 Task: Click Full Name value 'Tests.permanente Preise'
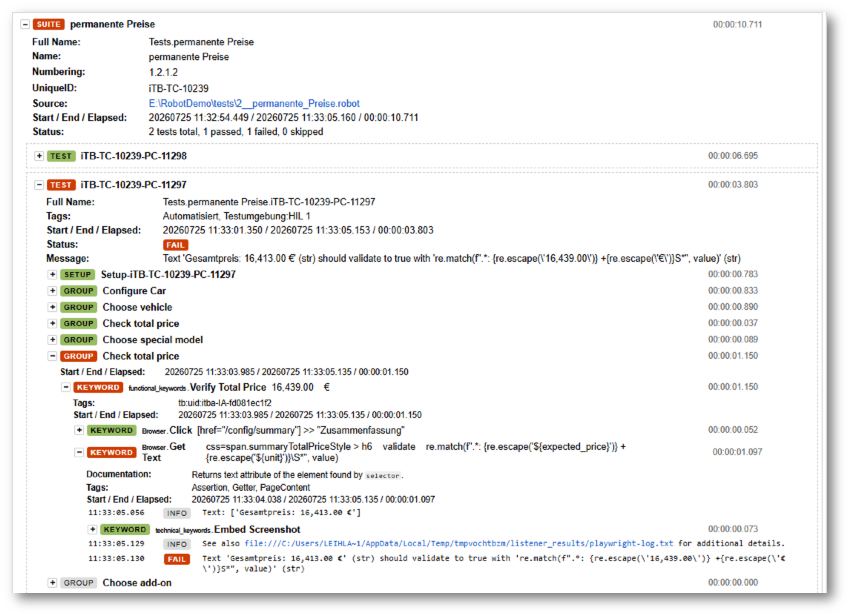201,42
